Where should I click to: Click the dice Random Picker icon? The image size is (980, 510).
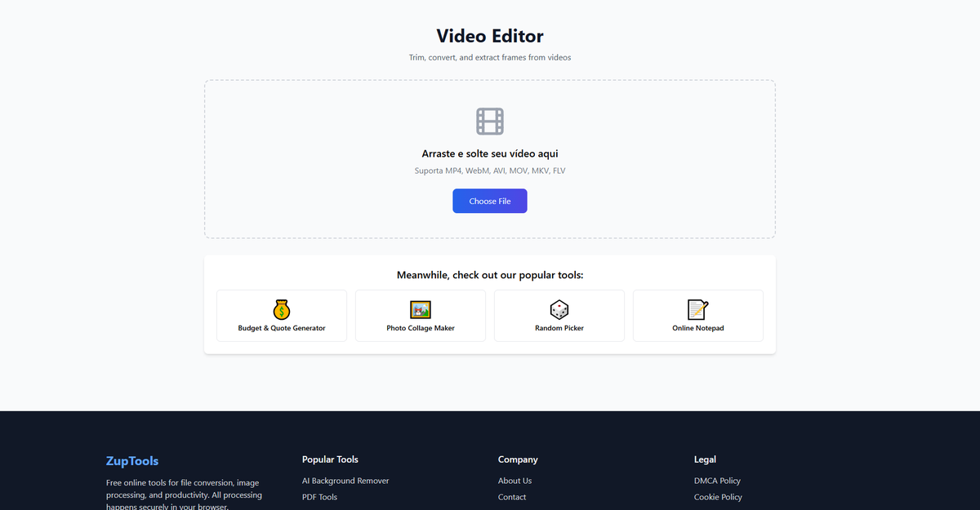(559, 310)
